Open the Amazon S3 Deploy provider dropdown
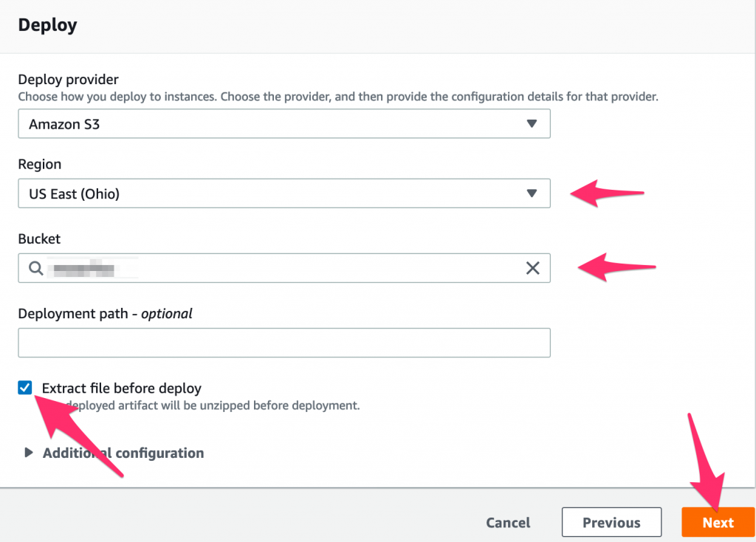Screen dimensions: 756x542 click(284, 123)
